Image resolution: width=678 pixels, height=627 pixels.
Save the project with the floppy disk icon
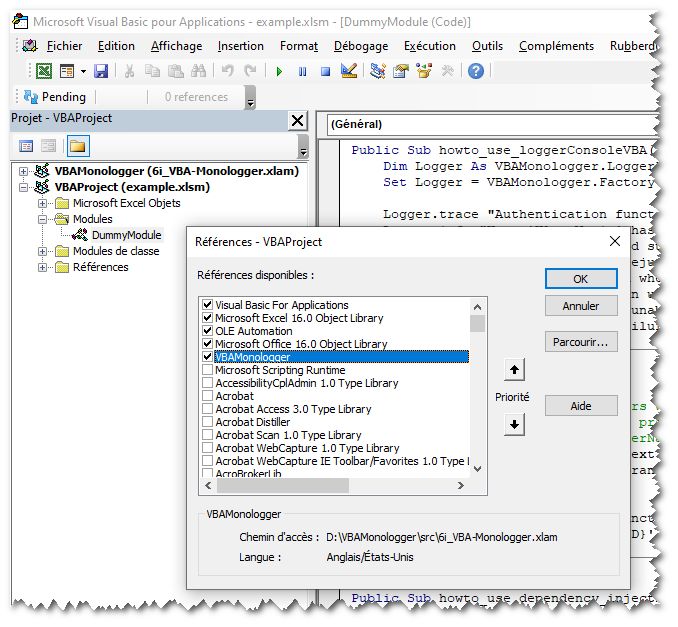tap(101, 71)
